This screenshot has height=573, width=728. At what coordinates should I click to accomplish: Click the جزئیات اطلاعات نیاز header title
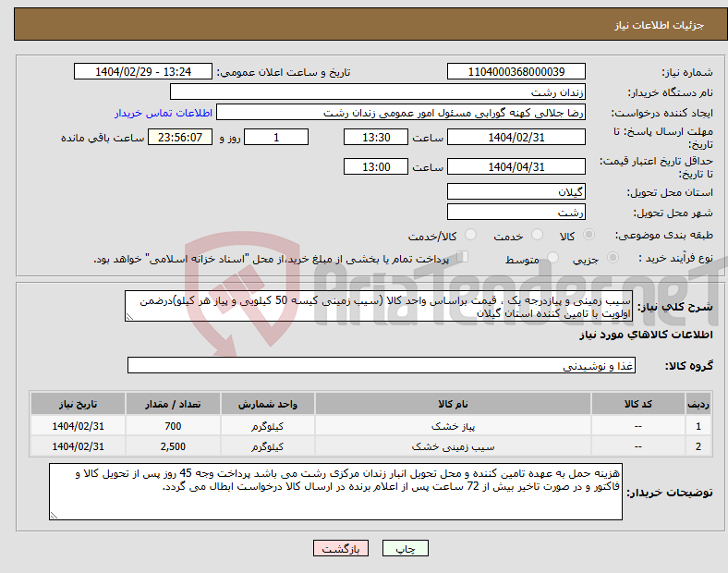click(660, 25)
